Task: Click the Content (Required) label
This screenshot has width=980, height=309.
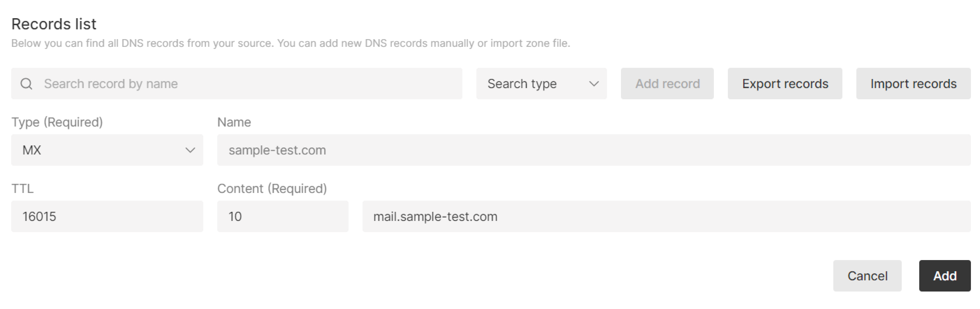Action: (x=272, y=188)
